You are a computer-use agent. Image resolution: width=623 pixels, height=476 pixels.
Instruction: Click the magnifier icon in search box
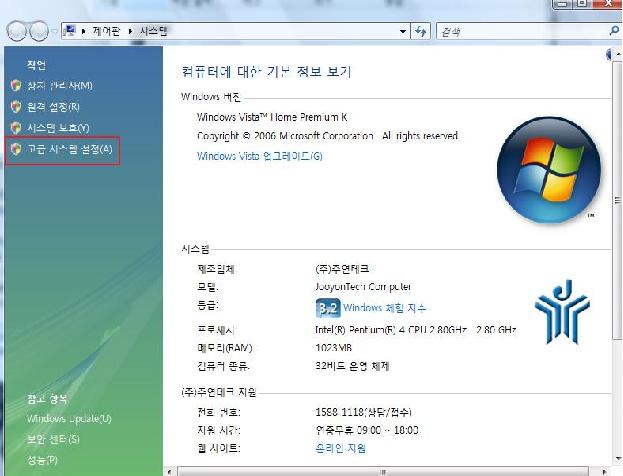point(614,31)
